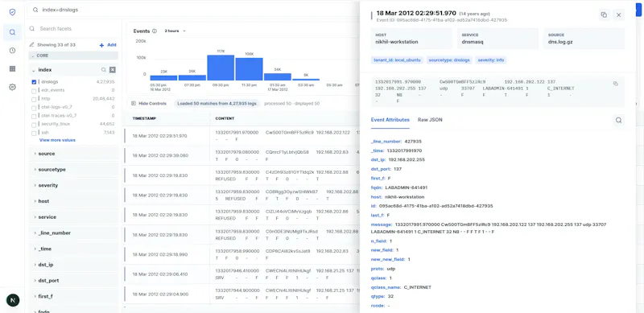This screenshot has width=644, height=313.
Task: Search within event attributes
Action: point(618,121)
